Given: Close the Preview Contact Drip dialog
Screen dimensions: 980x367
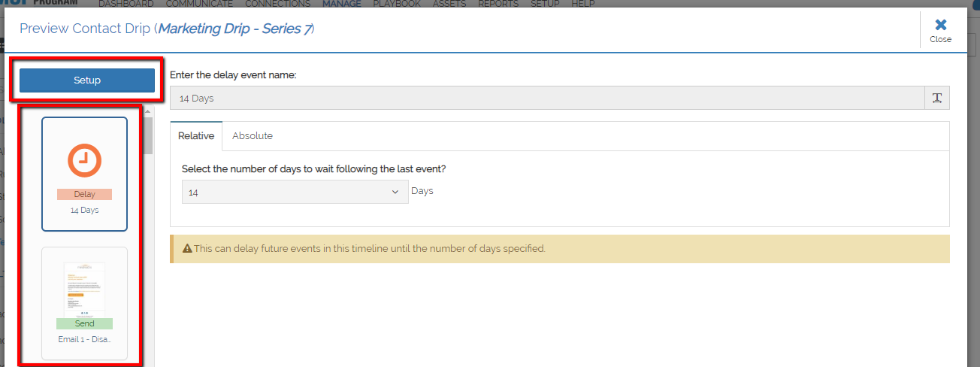Looking at the screenshot, I should point(940,30).
